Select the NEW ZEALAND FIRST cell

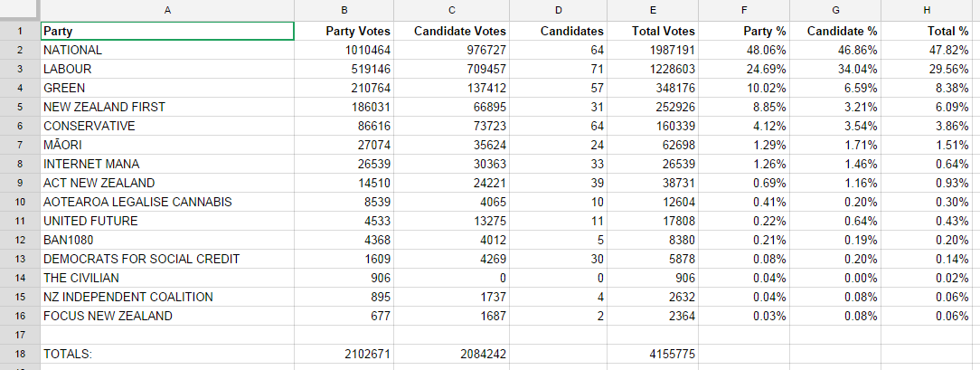[x=167, y=108]
